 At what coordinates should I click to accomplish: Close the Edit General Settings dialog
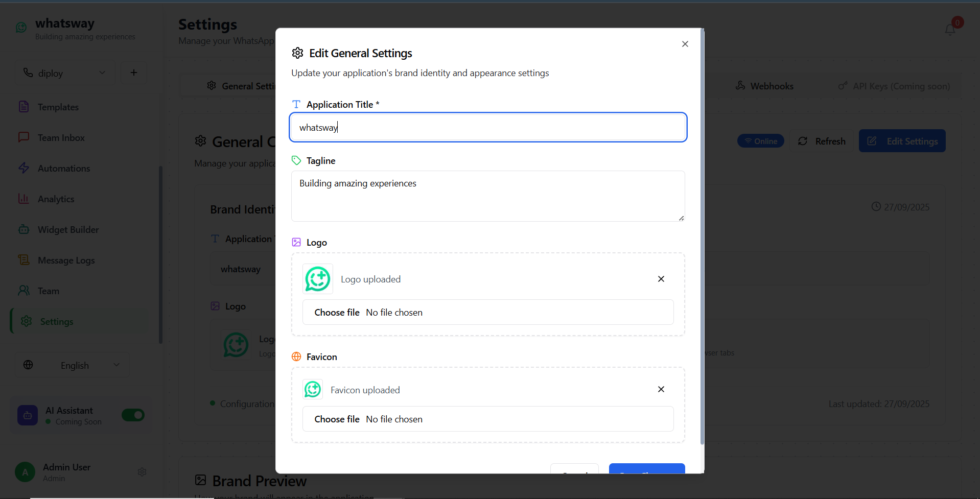click(x=685, y=44)
